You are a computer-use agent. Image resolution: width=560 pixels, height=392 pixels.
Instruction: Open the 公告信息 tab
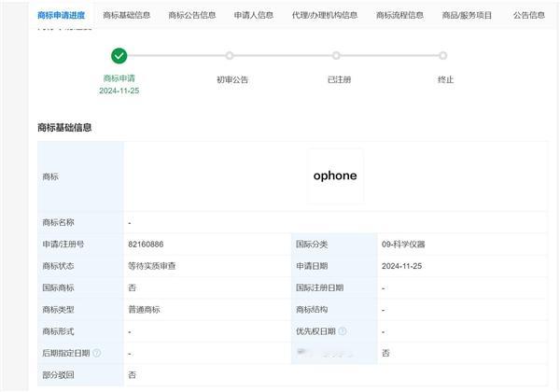(529, 15)
